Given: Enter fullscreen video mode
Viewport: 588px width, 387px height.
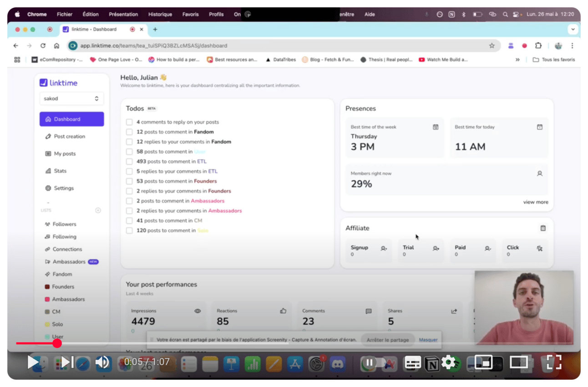Looking at the screenshot, I should tap(553, 362).
